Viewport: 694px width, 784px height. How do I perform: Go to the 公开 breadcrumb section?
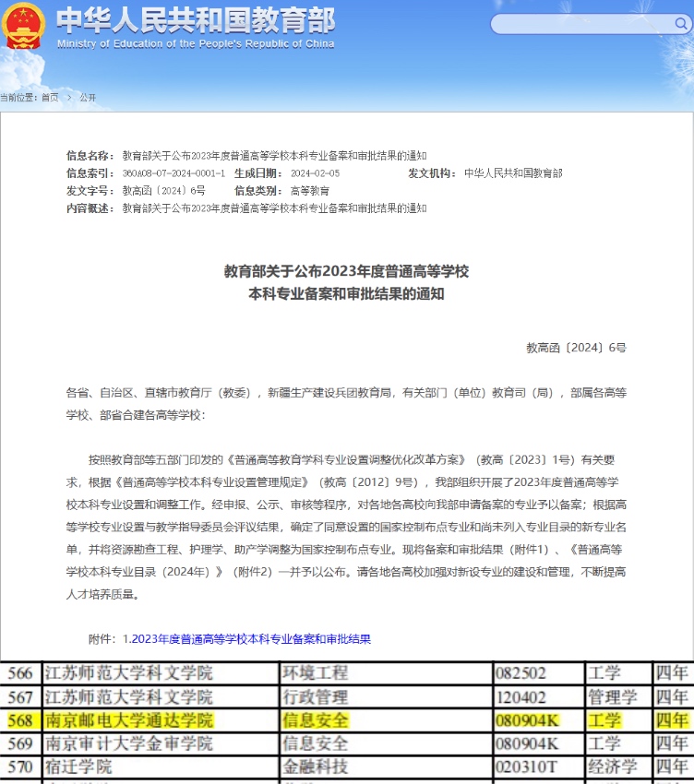click(87, 98)
